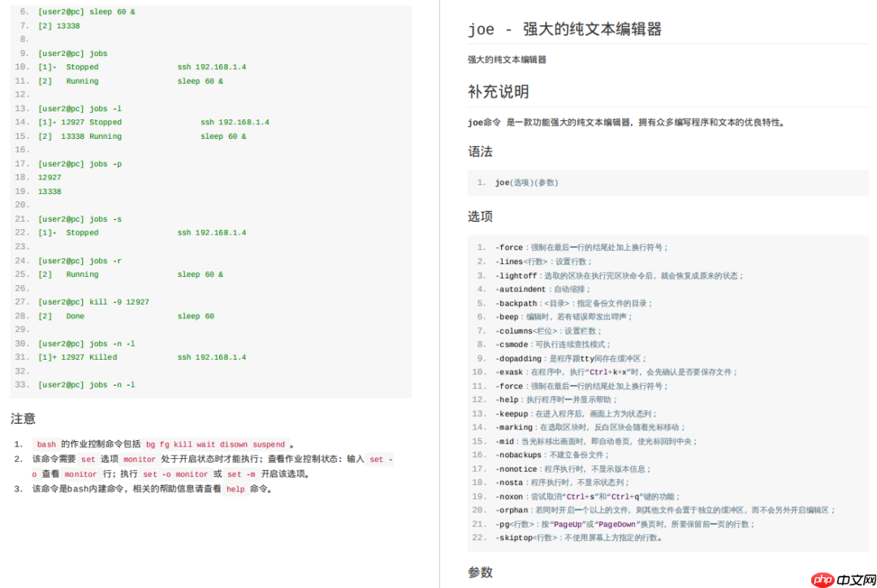Click the '-help' option line
877x588 pixels.
(556, 400)
